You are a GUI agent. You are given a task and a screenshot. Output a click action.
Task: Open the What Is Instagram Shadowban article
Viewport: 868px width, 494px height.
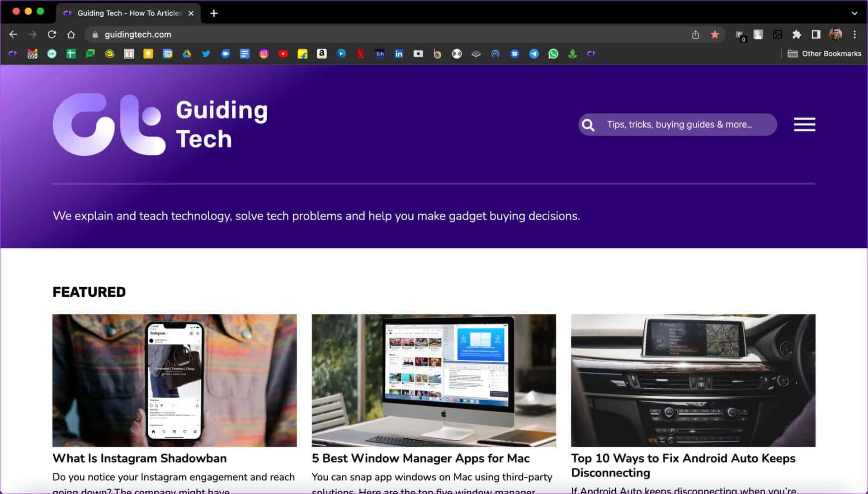coord(139,458)
